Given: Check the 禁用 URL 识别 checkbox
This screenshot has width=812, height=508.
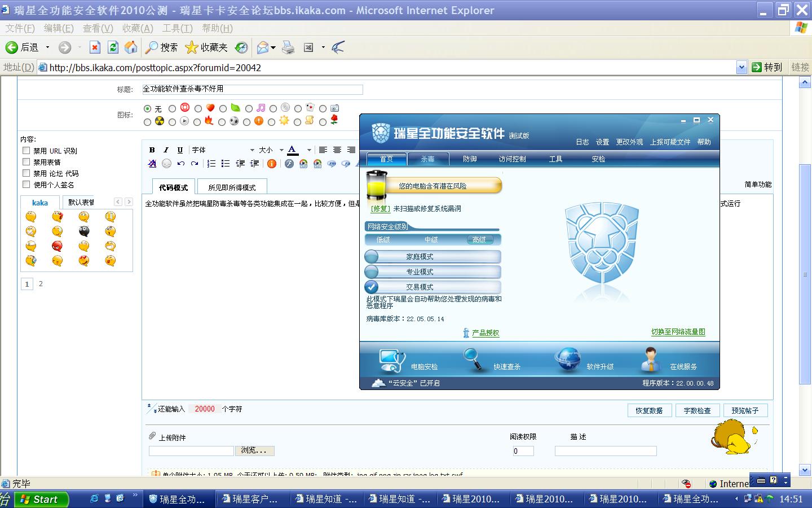Looking at the screenshot, I should (26, 151).
